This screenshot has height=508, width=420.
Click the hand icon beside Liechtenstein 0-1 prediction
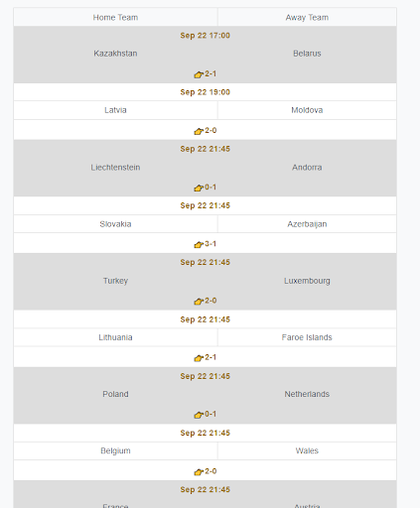point(199,188)
